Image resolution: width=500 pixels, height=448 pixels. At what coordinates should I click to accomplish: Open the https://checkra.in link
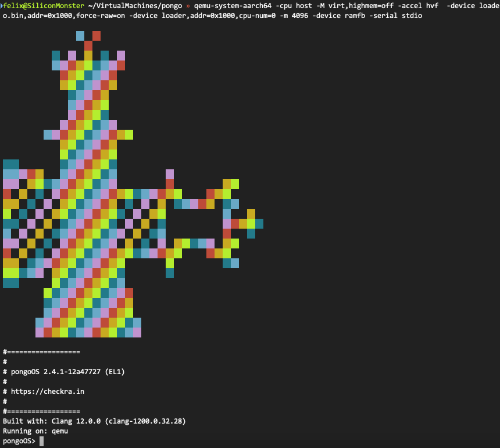point(48,392)
